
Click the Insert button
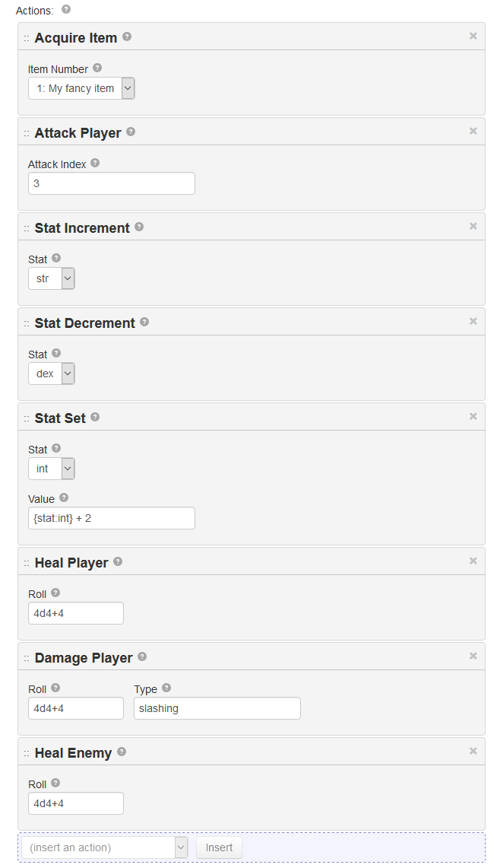(219, 847)
